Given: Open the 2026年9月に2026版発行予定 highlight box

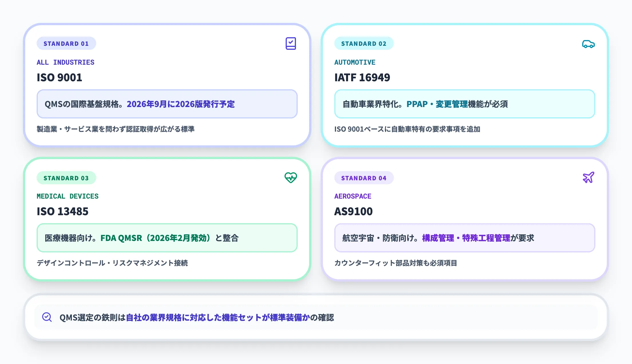Looking at the screenshot, I should (167, 104).
